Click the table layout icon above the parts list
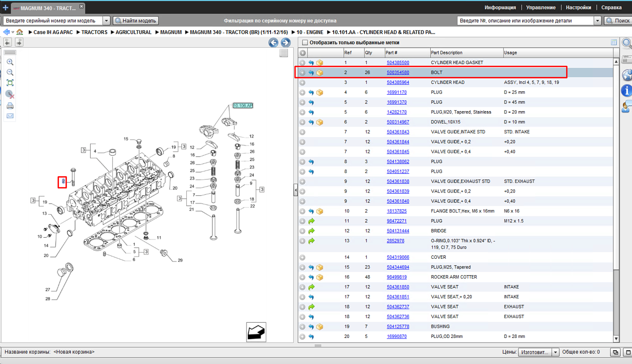The width and height of the screenshot is (632, 364). point(614,42)
